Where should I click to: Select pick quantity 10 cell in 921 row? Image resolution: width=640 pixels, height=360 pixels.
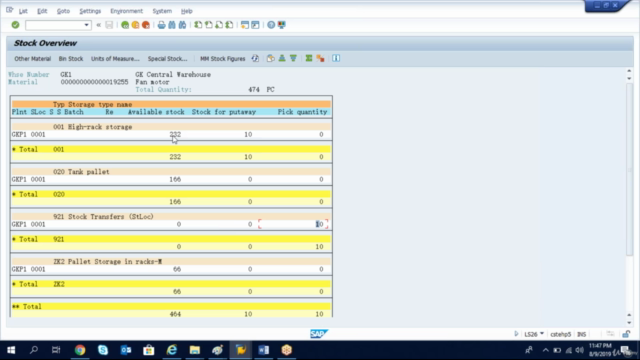pos(320,224)
